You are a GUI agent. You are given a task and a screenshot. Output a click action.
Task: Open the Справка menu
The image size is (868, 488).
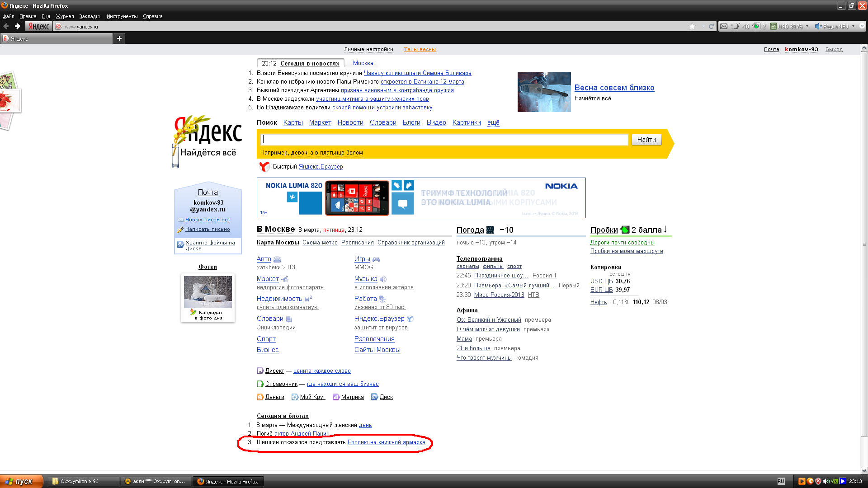(152, 16)
